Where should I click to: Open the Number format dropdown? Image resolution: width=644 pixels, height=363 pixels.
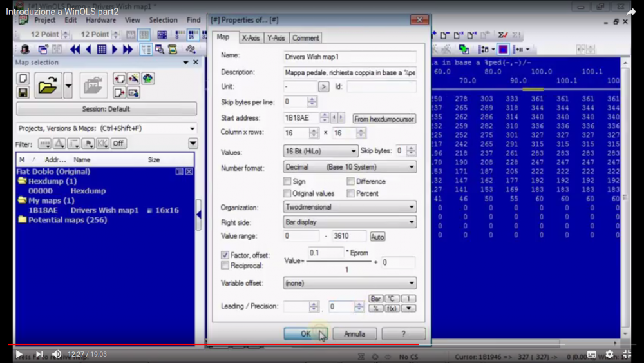tap(350, 167)
